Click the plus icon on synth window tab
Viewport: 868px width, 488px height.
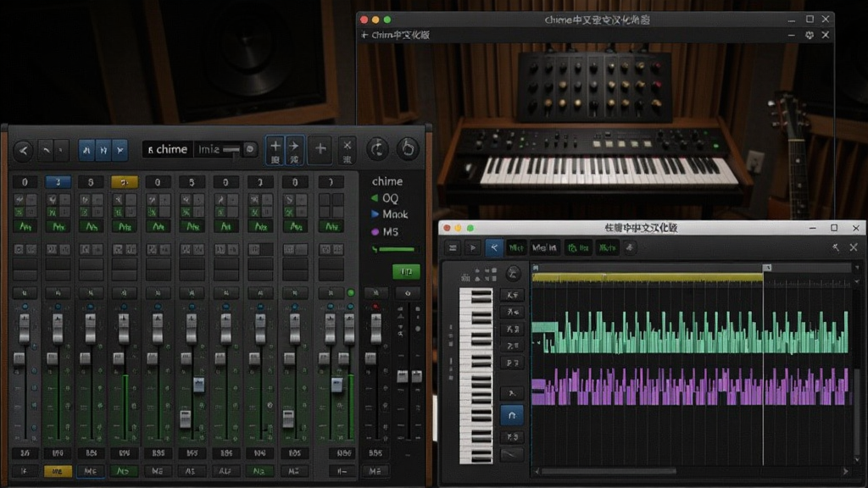(x=364, y=35)
